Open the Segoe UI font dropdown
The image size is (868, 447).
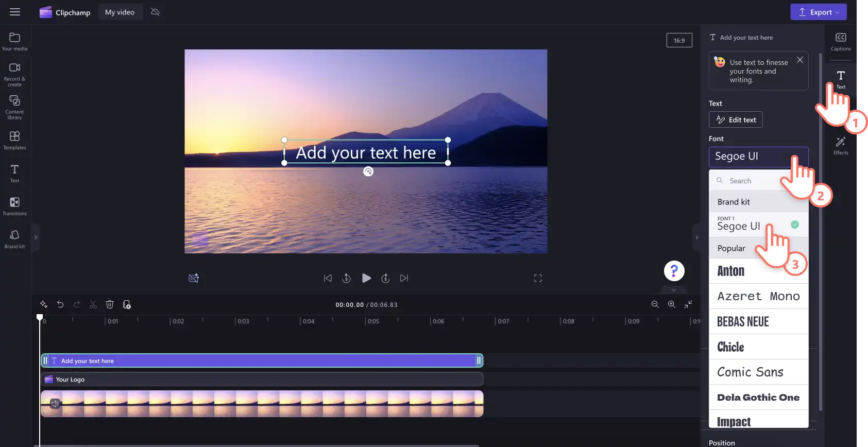(x=758, y=157)
